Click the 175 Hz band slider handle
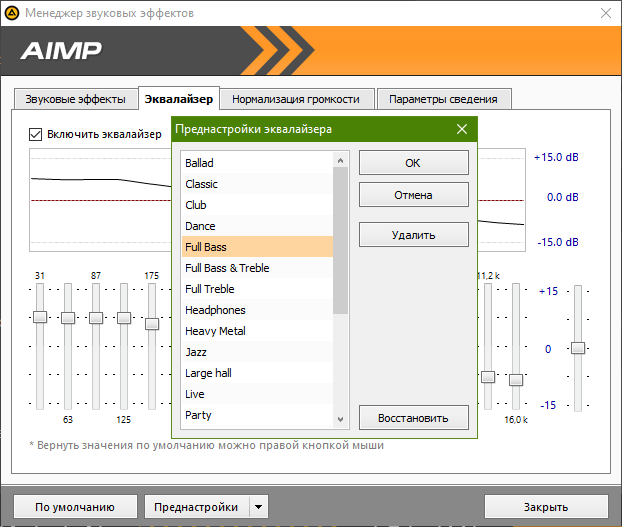 click(152, 324)
